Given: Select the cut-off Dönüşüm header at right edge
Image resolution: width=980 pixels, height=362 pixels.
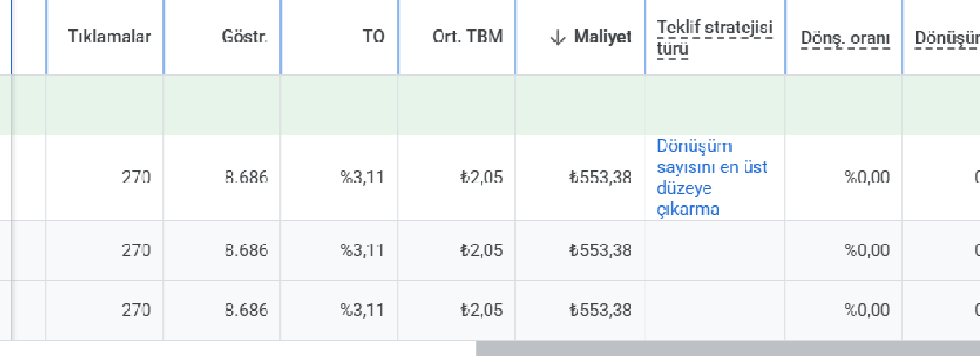Looking at the screenshot, I should 947,38.
